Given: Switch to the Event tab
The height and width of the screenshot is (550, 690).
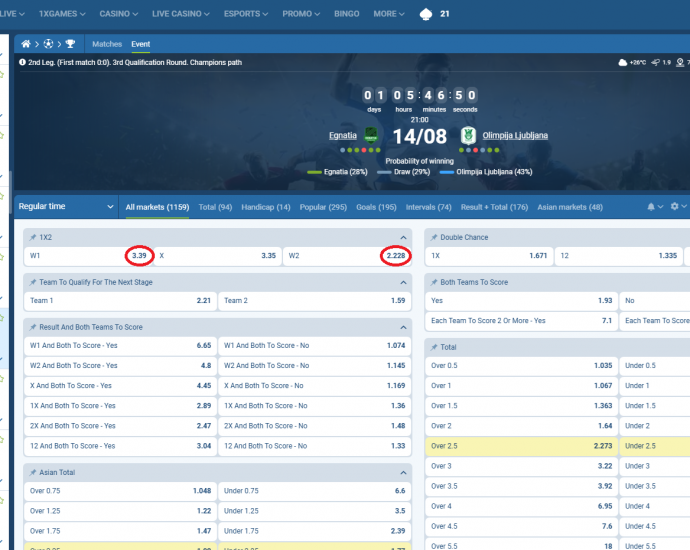Looking at the screenshot, I should [140, 44].
